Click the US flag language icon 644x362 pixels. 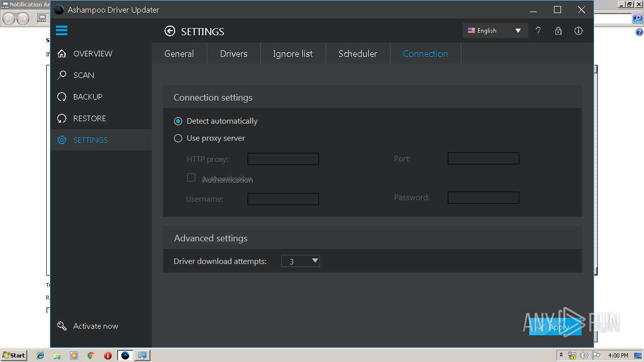tap(471, 31)
